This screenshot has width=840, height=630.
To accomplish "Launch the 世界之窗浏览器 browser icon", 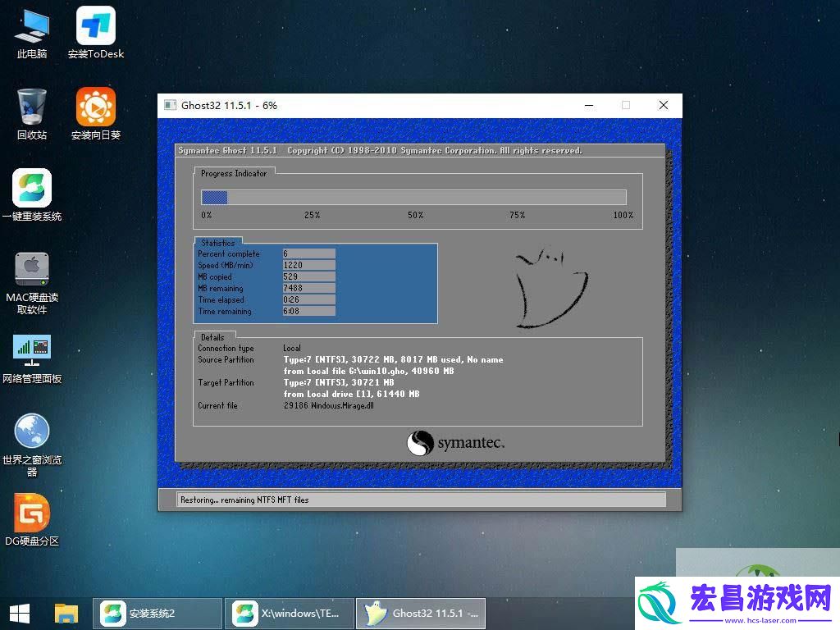I will tap(32, 445).
